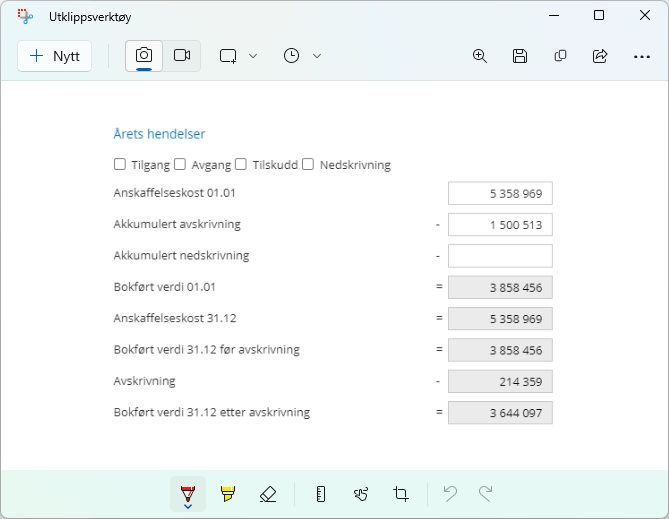Close the Utklippsverktøy window
Viewport: 669px width, 519px height.
645,16
